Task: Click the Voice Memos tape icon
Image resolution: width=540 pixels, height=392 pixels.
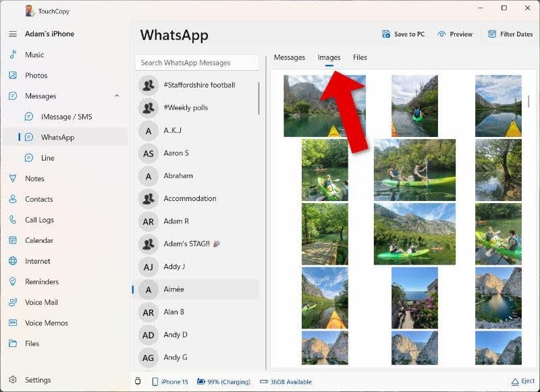Action: [13, 323]
